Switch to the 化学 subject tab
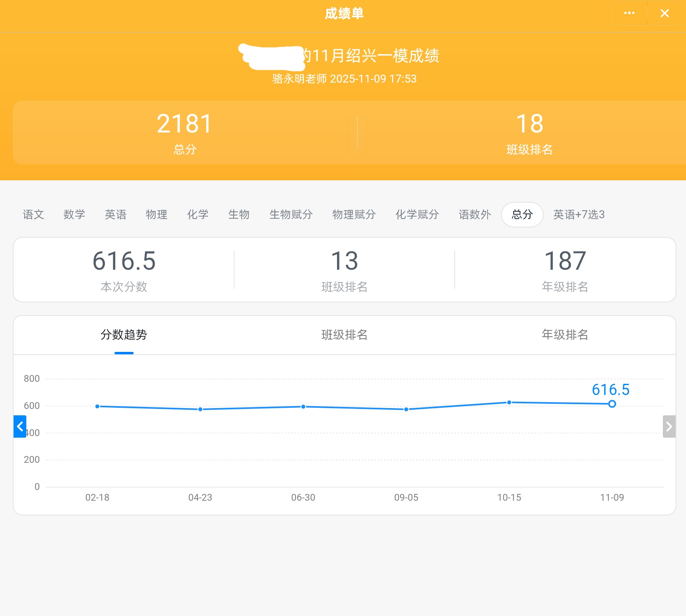 click(x=198, y=215)
